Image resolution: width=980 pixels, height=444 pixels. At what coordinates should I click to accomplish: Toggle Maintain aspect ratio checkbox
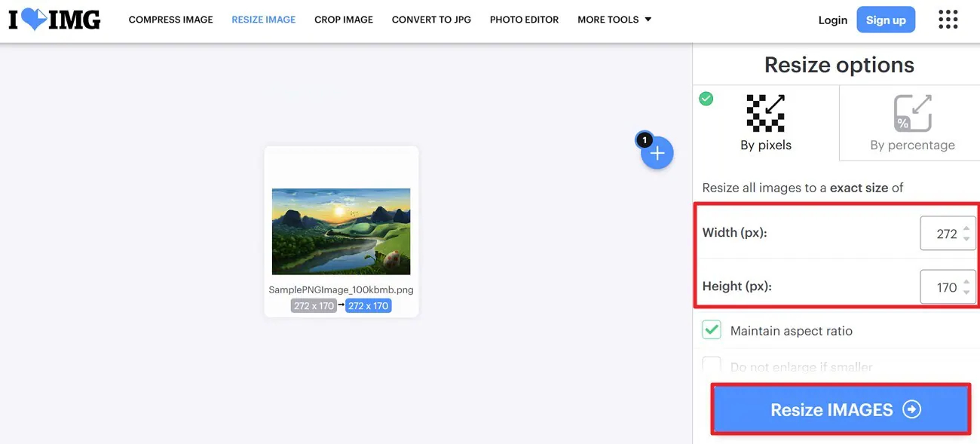pyautogui.click(x=712, y=330)
